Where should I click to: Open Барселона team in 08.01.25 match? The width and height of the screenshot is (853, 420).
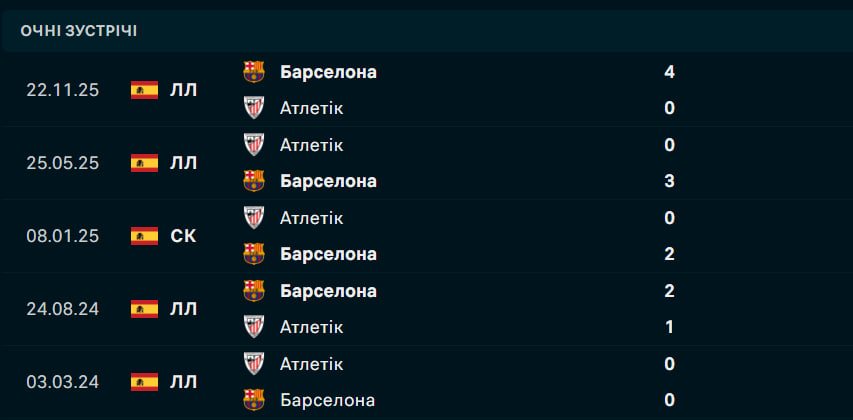(328, 254)
